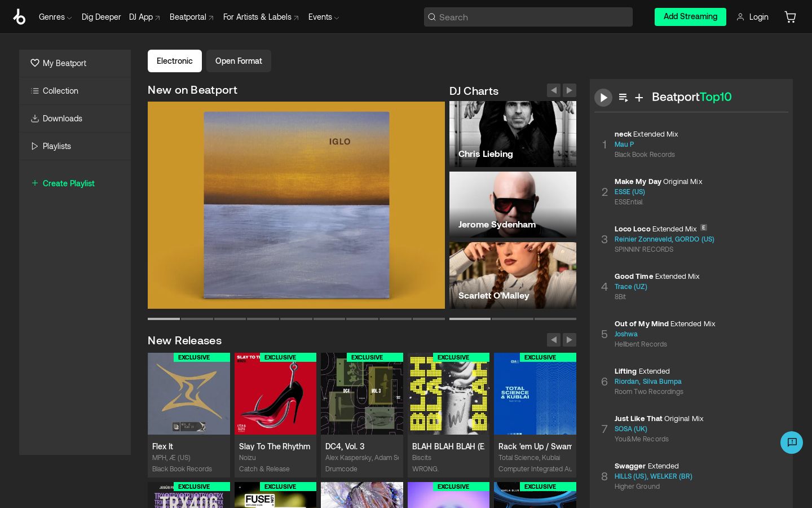
Task: Open artist GORDO (US) link
Action: click(x=695, y=239)
